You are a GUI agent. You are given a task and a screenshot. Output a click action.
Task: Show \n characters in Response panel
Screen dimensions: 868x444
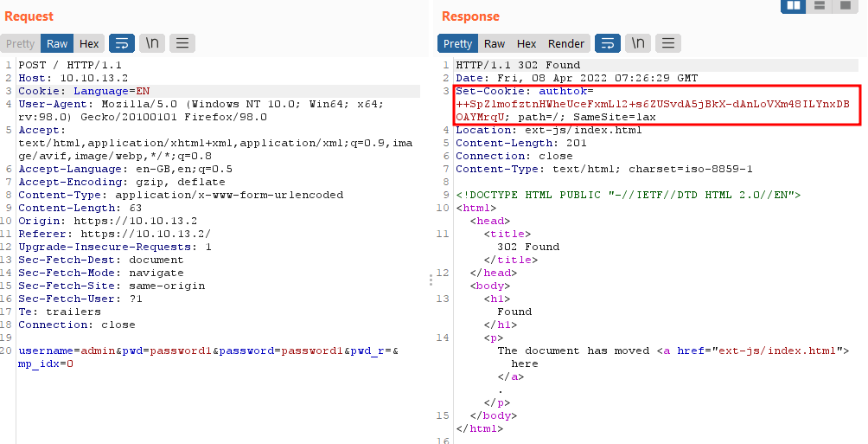pyautogui.click(x=638, y=43)
